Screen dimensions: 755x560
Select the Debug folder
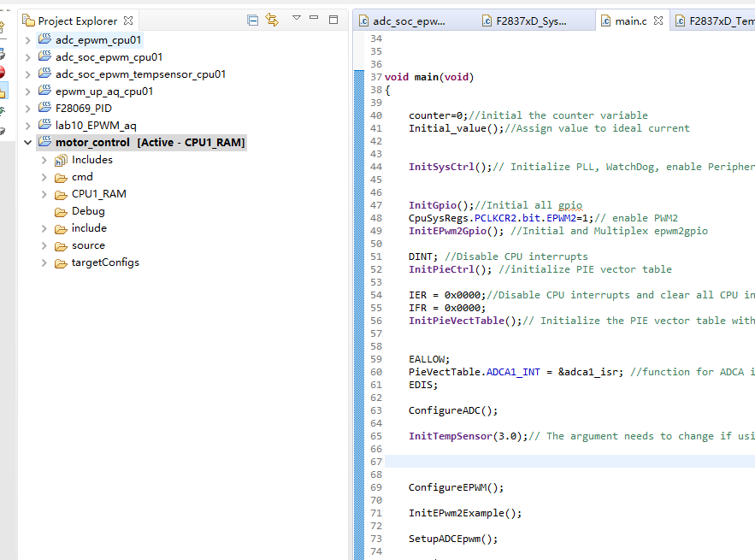[x=88, y=211]
